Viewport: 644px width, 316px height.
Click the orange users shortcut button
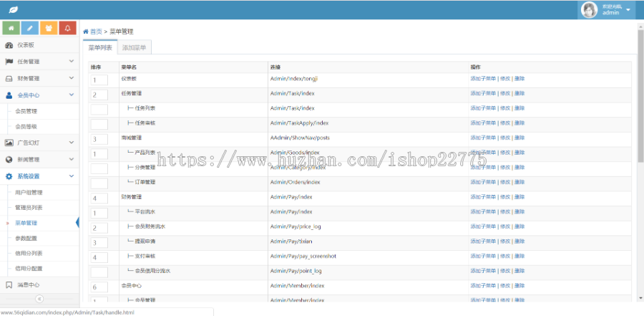(49, 28)
